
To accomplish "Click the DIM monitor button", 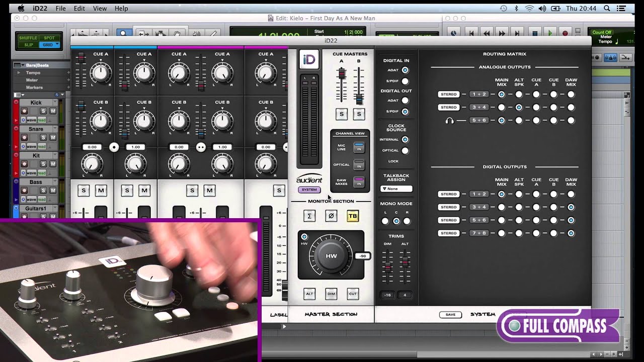I will tap(331, 294).
